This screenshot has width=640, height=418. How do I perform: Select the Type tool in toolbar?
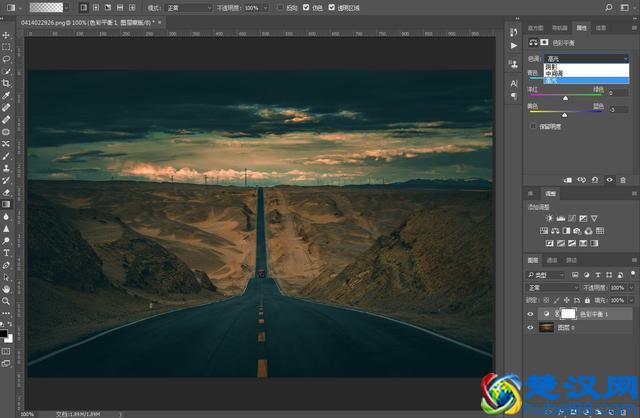pyautogui.click(x=6, y=252)
